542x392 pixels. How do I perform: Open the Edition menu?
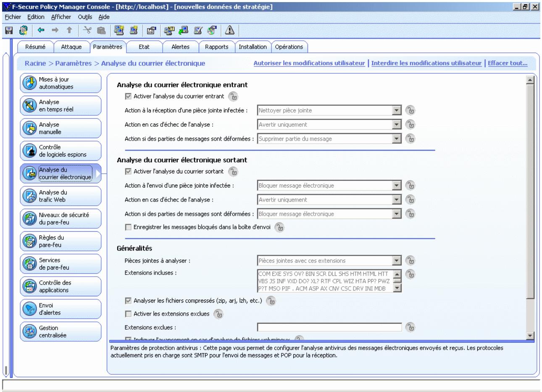pyautogui.click(x=36, y=17)
